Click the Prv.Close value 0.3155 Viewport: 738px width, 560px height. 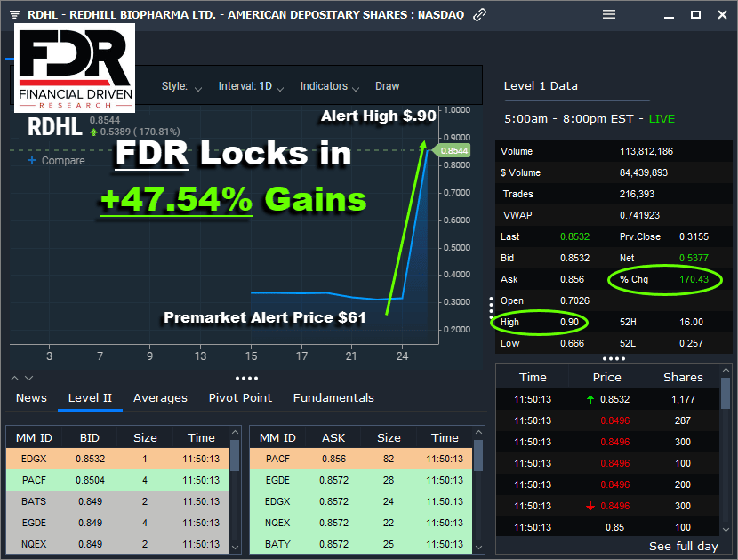pos(694,236)
